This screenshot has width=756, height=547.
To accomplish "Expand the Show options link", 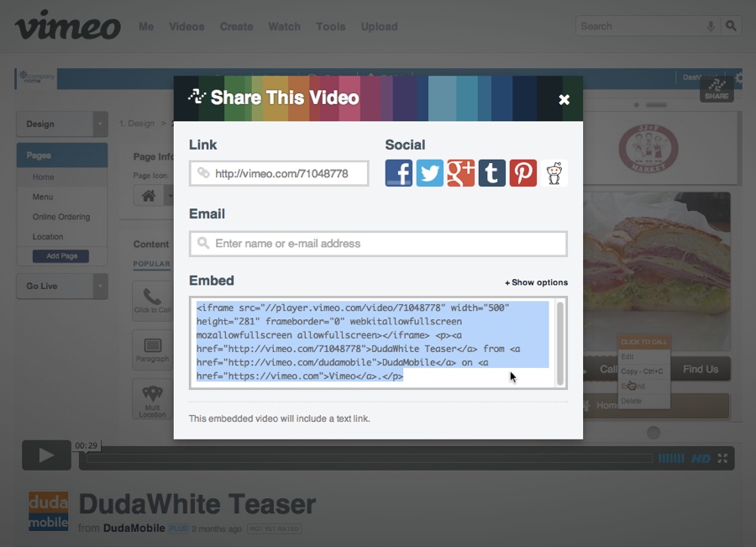I will pyautogui.click(x=536, y=282).
